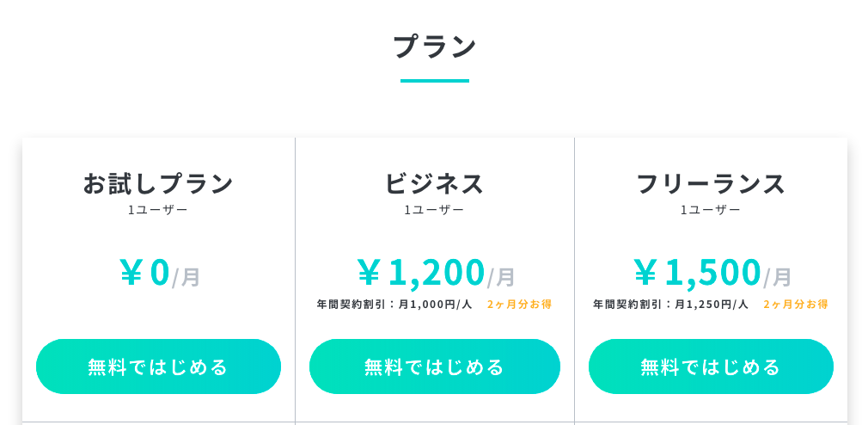Screen dimensions: 868x425
Task: Click the ￥0/月 price
Action: pos(160,273)
